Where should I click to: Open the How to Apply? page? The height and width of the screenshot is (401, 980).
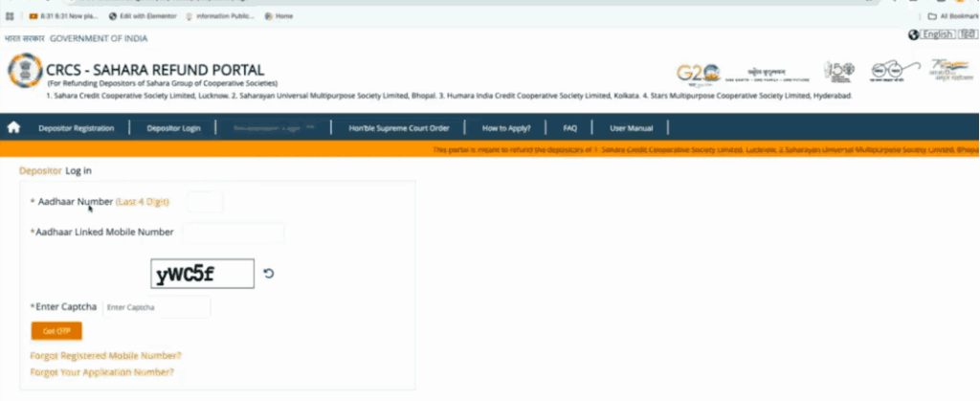(x=506, y=128)
